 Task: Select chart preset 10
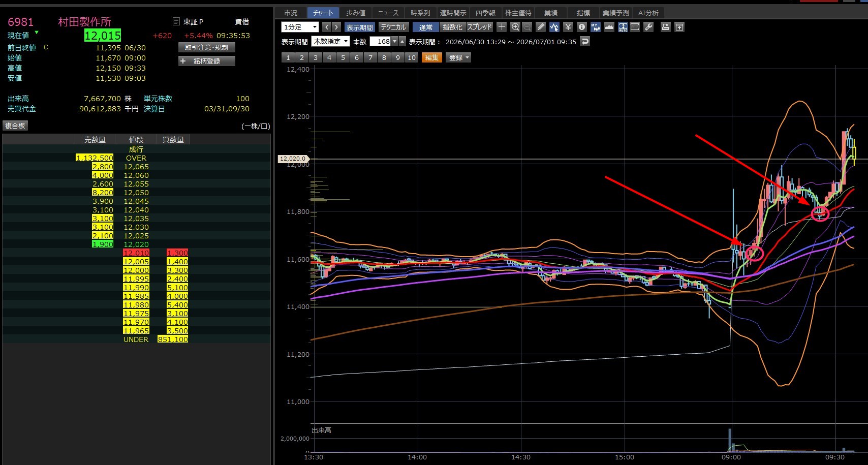pos(412,57)
